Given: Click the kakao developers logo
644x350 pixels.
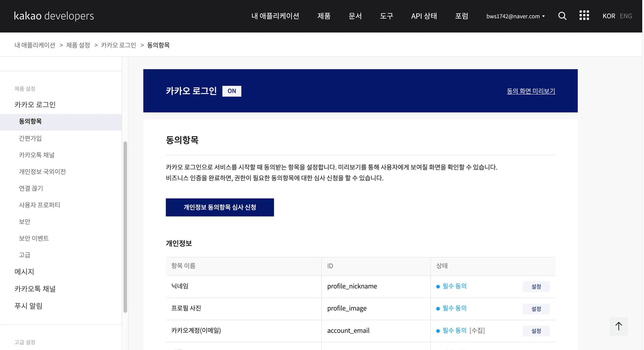Looking at the screenshot, I should 54,16.
